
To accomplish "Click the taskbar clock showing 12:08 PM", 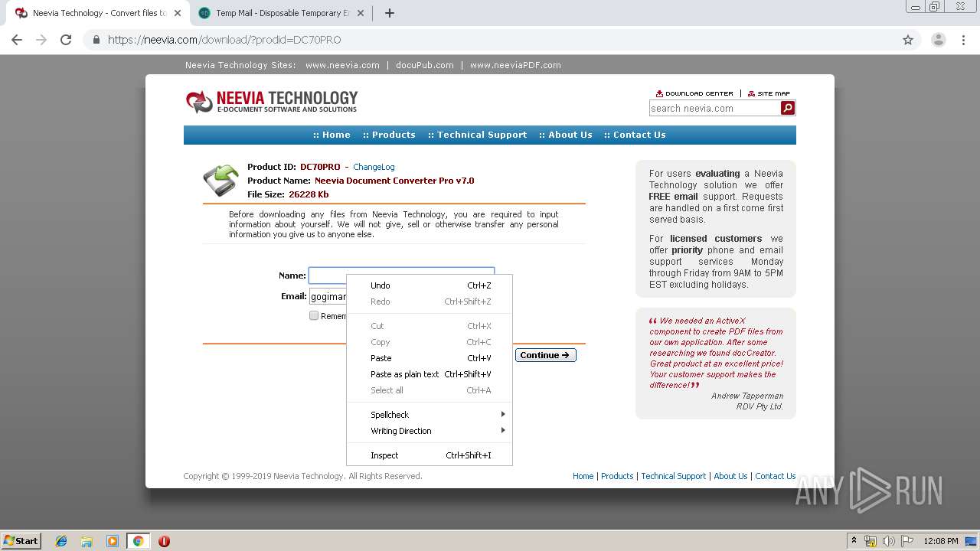I will click(940, 541).
